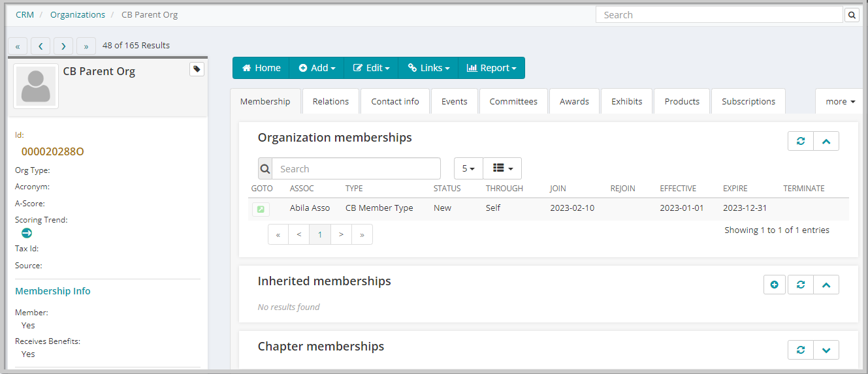This screenshot has height=374, width=868.
Task: Click the CB Parent Org profile avatar
Action: pos(36,86)
